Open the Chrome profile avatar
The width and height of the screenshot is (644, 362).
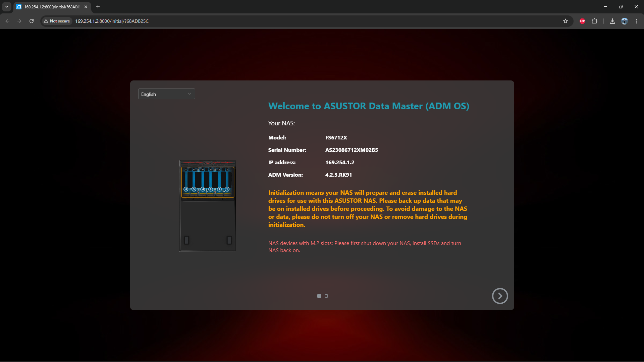click(x=625, y=21)
